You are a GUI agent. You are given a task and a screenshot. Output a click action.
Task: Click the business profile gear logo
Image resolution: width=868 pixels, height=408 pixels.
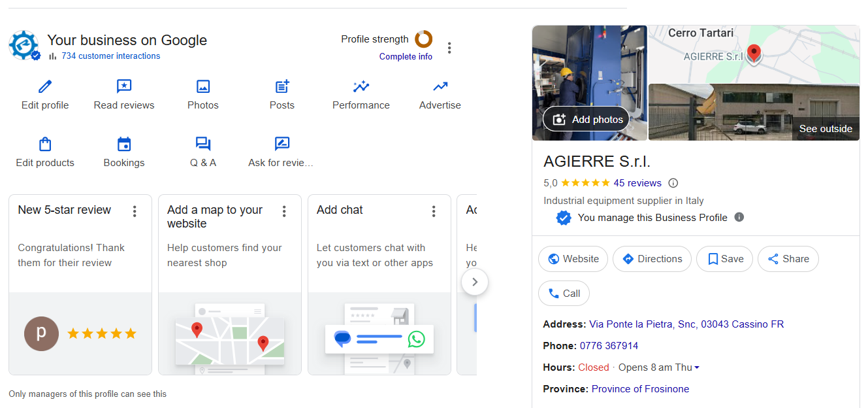point(25,45)
